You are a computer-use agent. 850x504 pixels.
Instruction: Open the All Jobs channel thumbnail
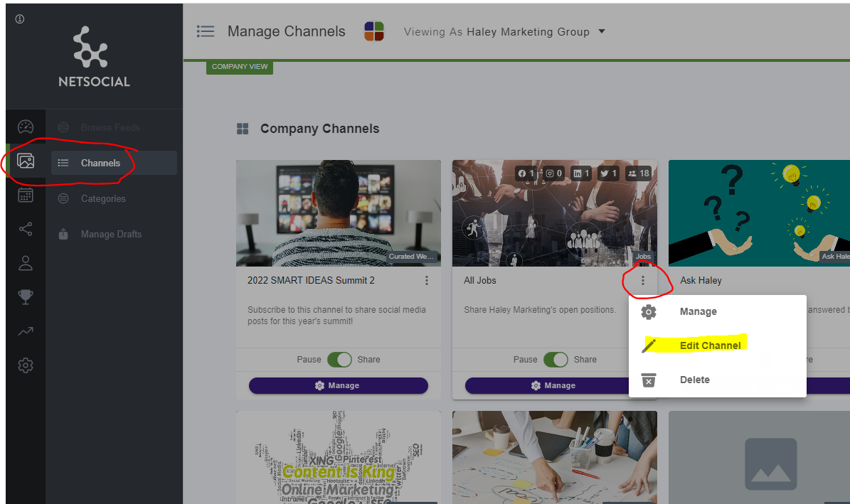(555, 213)
